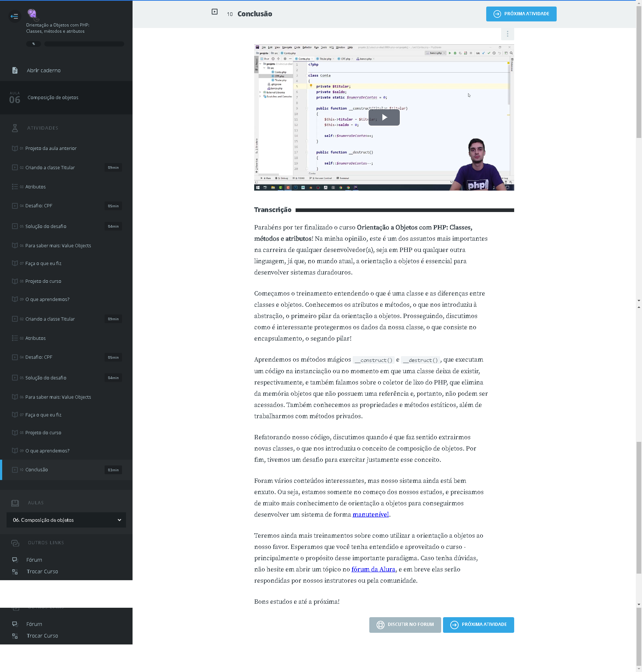Click top Próxima Atividade button
This screenshot has width=642, height=672.
(x=521, y=14)
